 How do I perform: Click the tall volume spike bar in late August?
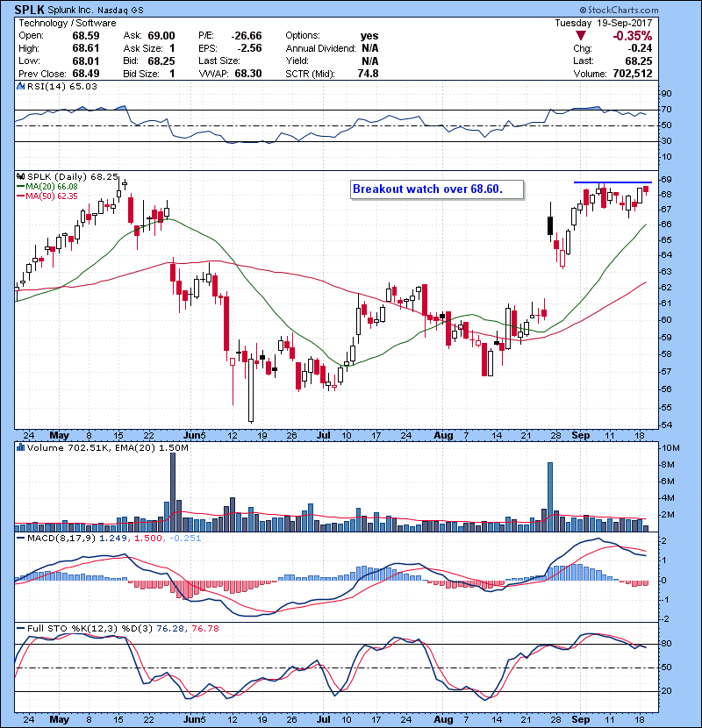click(x=550, y=496)
